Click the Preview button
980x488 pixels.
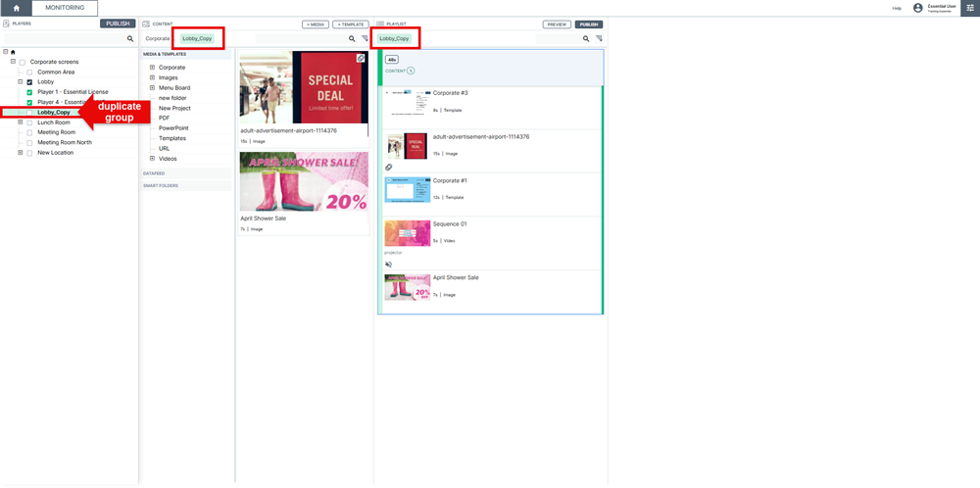(557, 24)
